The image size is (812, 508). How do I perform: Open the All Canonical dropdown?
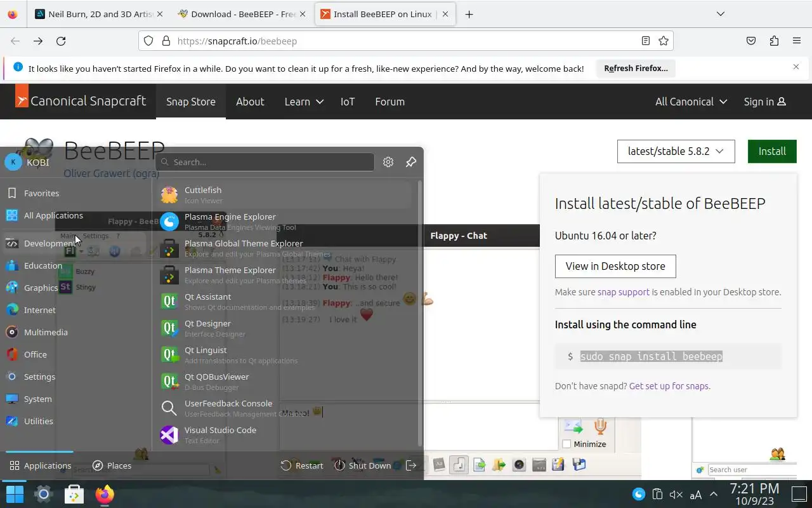click(x=691, y=102)
